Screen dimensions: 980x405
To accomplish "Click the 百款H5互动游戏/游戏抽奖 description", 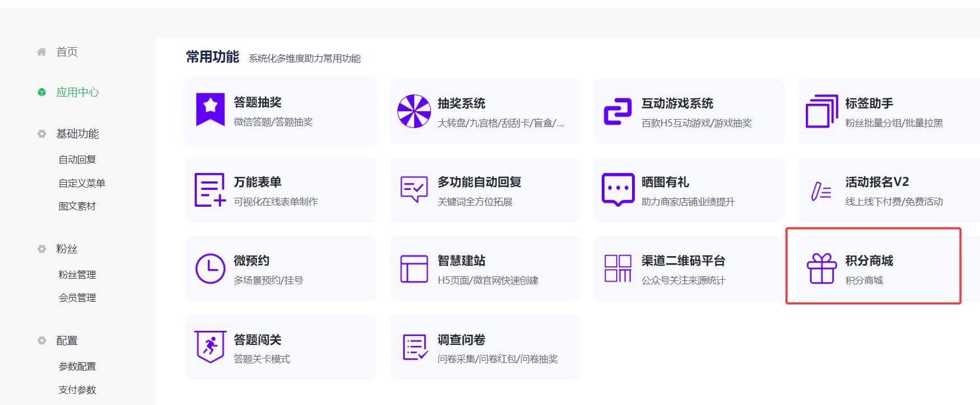I will click(x=697, y=123).
